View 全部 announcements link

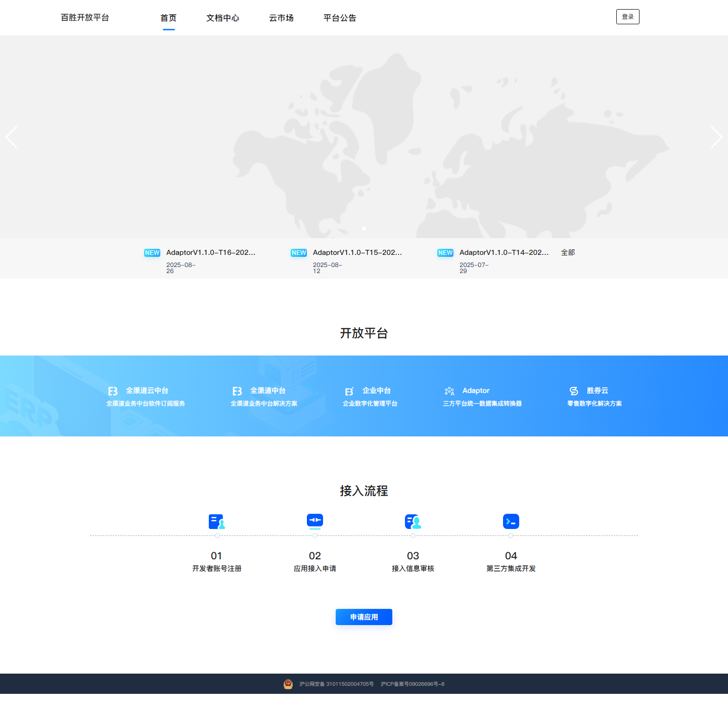tap(568, 252)
